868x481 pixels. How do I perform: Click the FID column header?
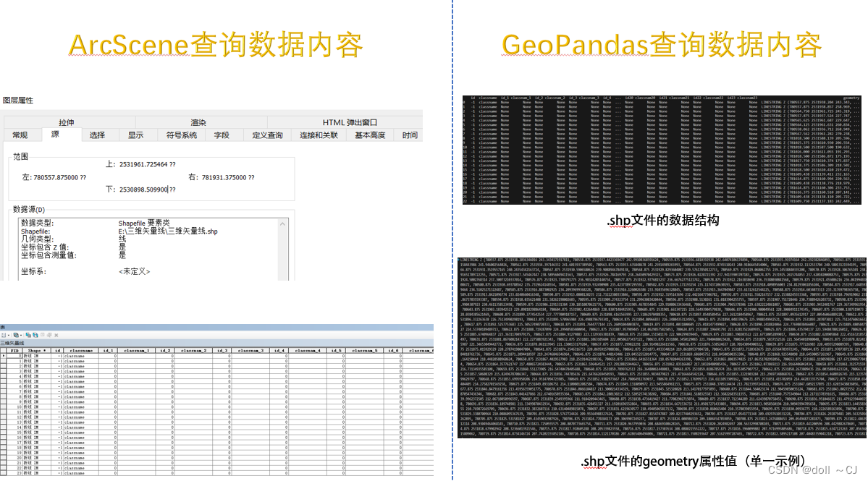click(x=14, y=351)
